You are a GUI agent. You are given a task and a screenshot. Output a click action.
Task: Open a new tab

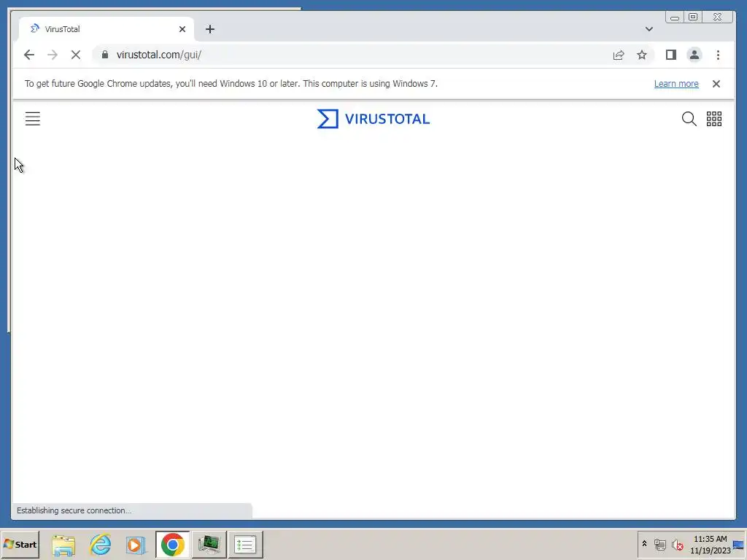click(209, 29)
